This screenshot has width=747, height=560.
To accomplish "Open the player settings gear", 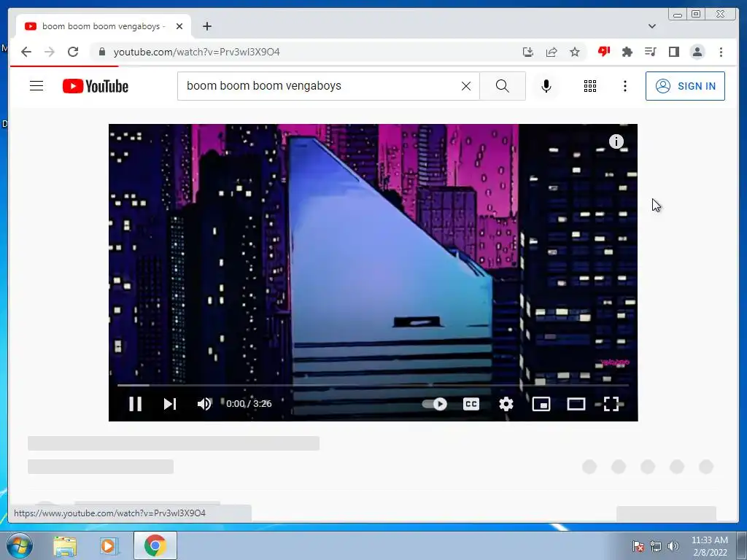I will click(506, 404).
